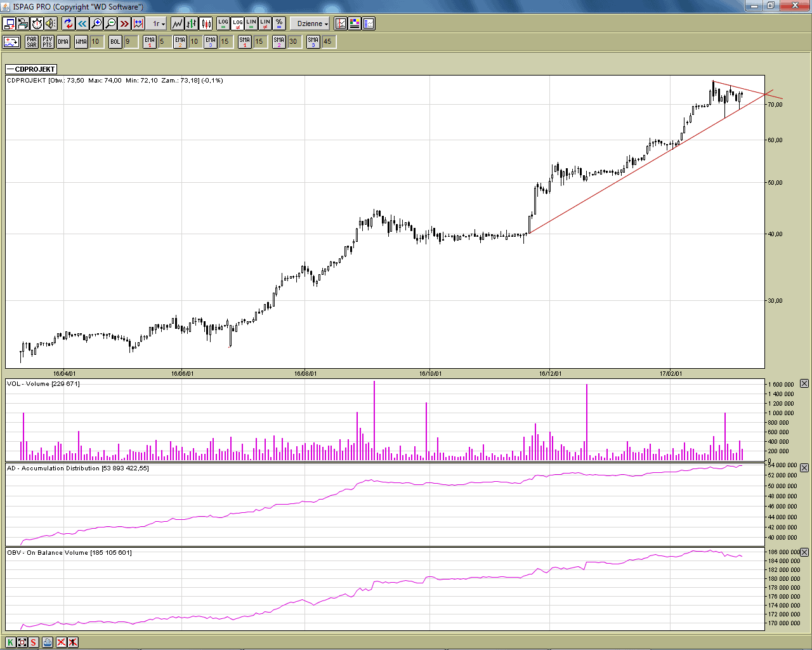Click the red-blue refresh arrows icon
The height and width of the screenshot is (650, 812).
pyautogui.click(x=69, y=23)
